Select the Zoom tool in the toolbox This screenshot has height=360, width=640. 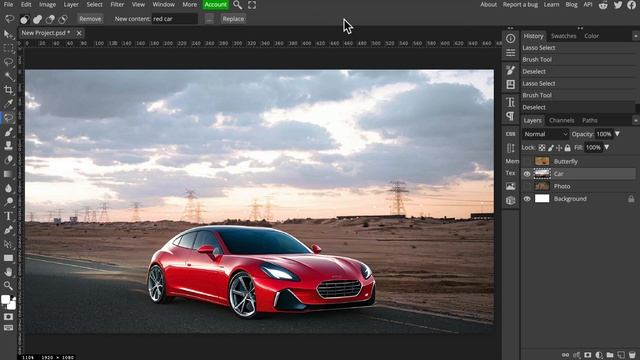[x=8, y=286]
